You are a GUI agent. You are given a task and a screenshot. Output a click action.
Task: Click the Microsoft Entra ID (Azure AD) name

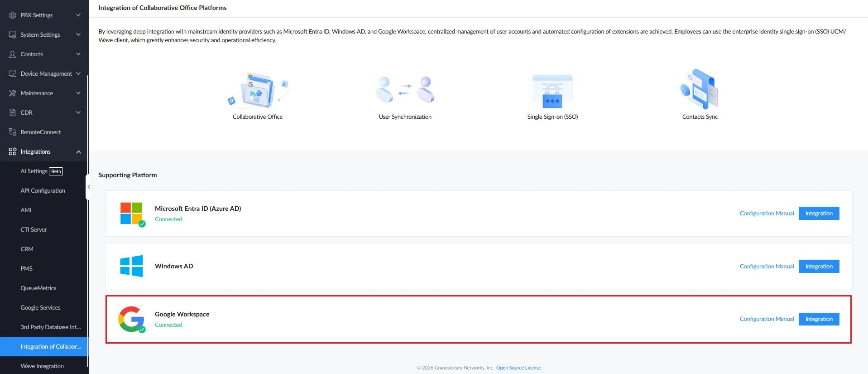(x=198, y=209)
